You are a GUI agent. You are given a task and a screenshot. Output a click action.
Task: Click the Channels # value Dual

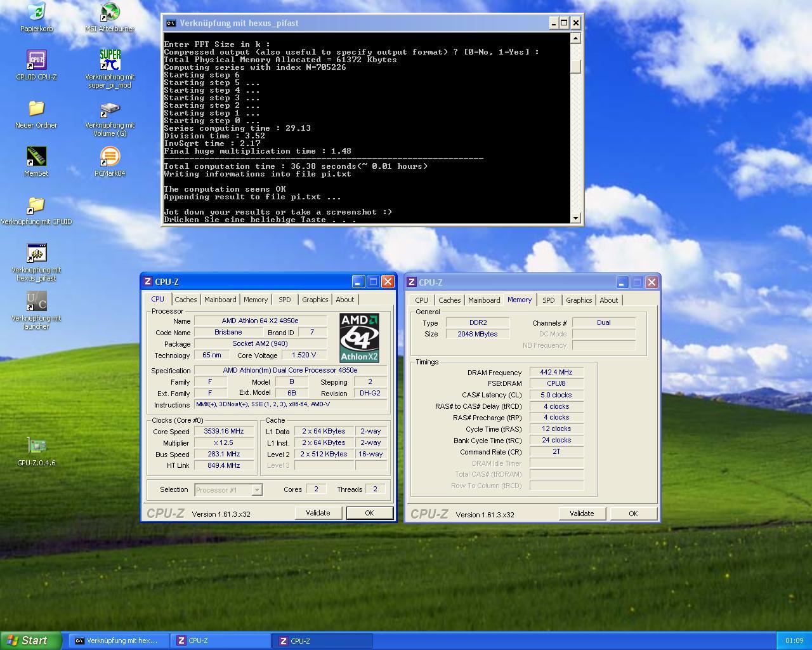(604, 322)
